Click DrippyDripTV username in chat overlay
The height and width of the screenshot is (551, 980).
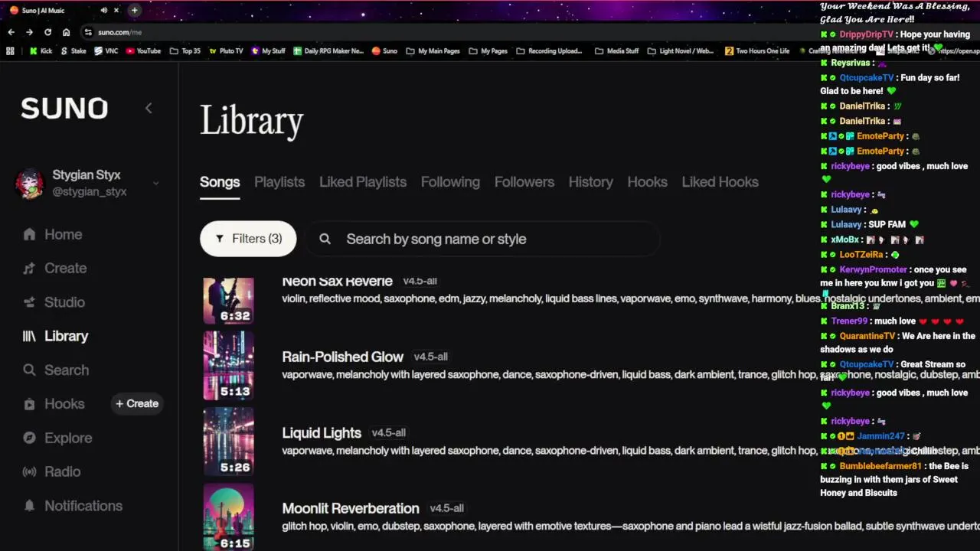pos(867,34)
